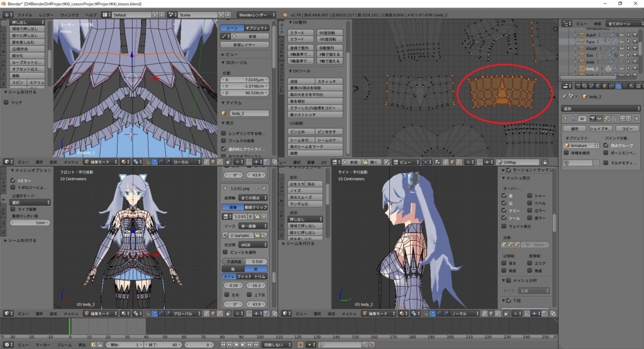Click object data icon next to body_2 item
Image resolution: width=644 pixels, height=349 pixels.
[x=224, y=113]
